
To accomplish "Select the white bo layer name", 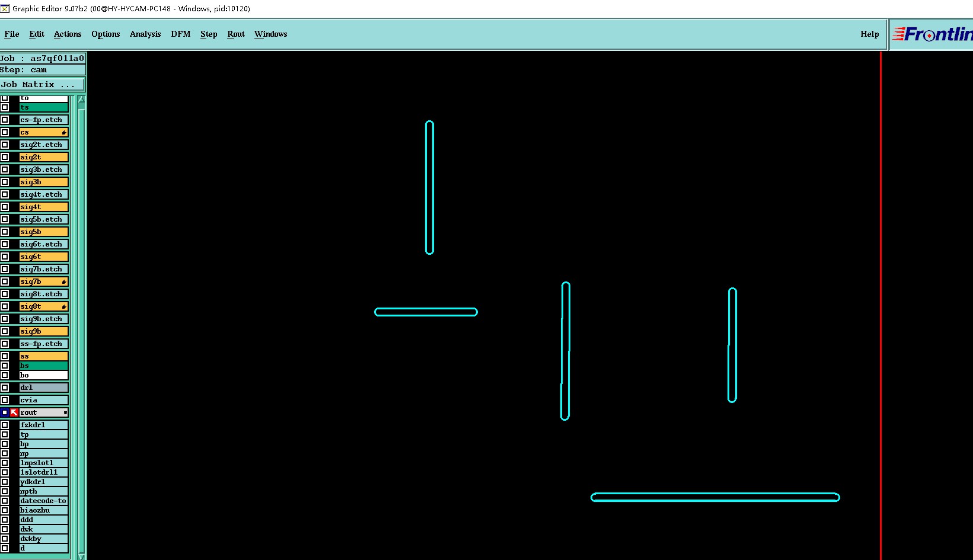I will click(43, 375).
